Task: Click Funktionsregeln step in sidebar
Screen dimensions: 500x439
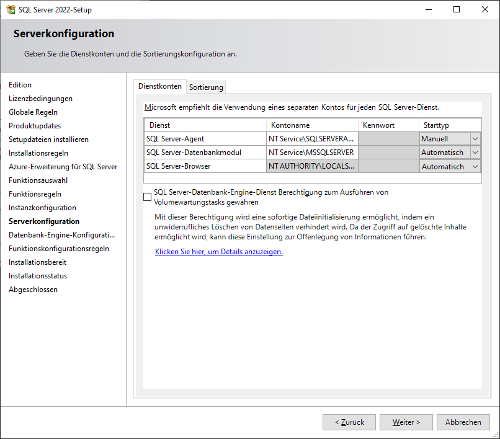Action: 35,194
